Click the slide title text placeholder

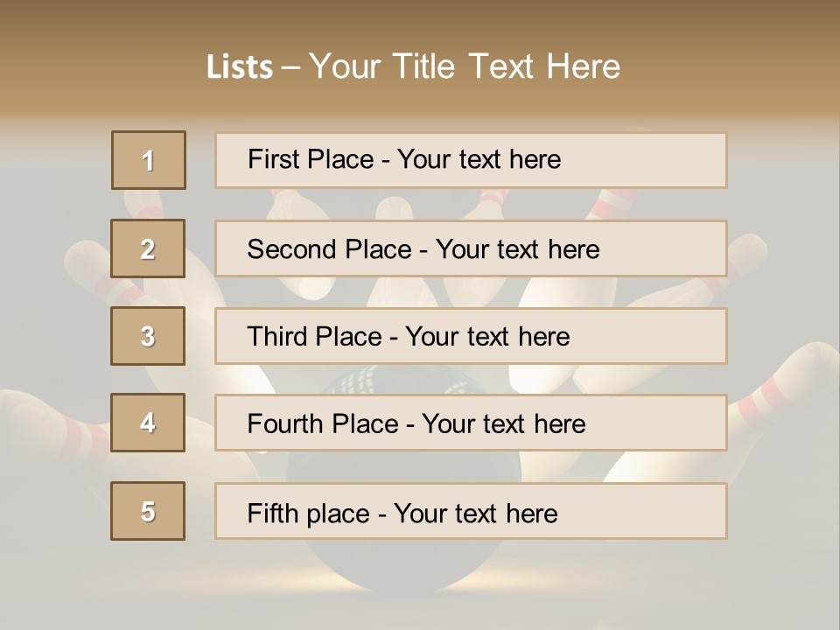pos(413,66)
